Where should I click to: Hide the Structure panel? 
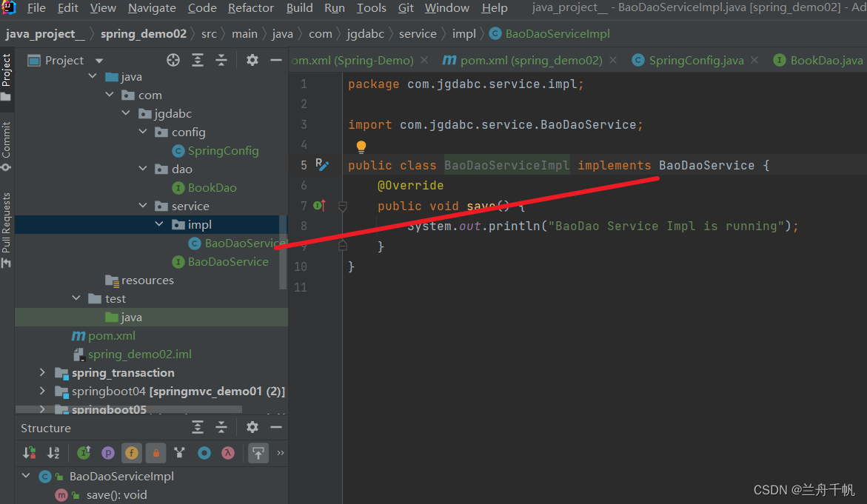[276, 427]
